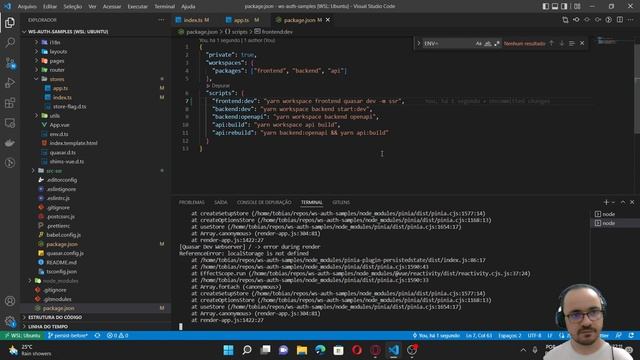This screenshot has height=360, width=640.
Task: Open editor more actions ellipsis
Action: tap(631, 20)
